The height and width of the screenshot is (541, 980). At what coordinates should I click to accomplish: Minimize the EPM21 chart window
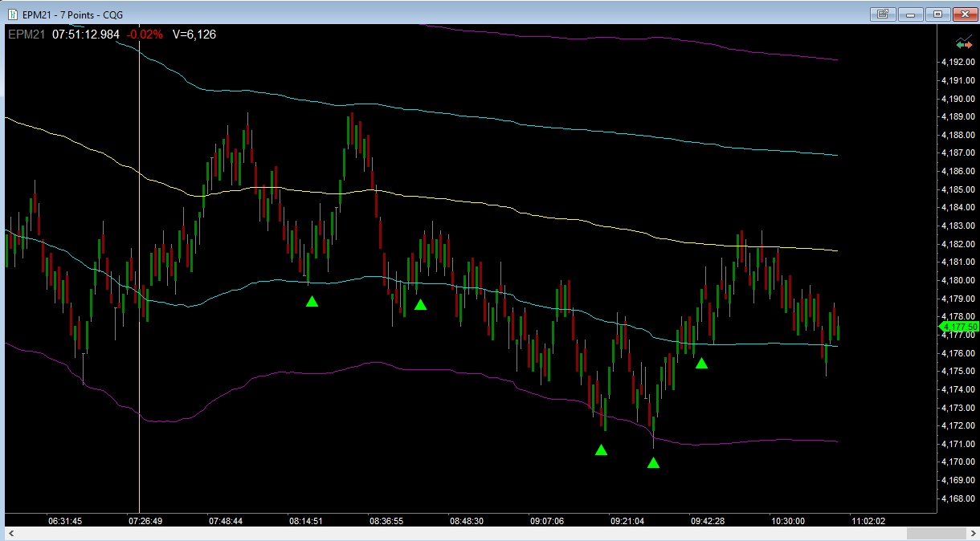click(x=910, y=14)
